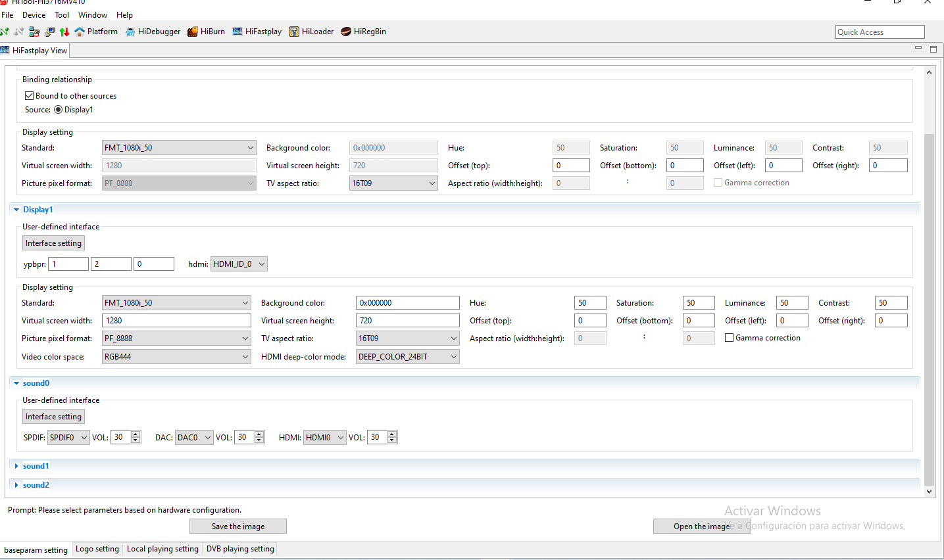The image size is (944, 560).
Task: Uncheck Bound to other sources
Action: tap(30, 96)
